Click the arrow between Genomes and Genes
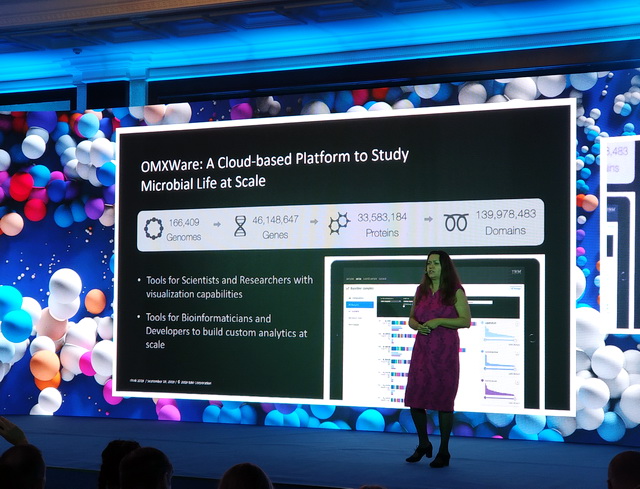 pos(212,227)
